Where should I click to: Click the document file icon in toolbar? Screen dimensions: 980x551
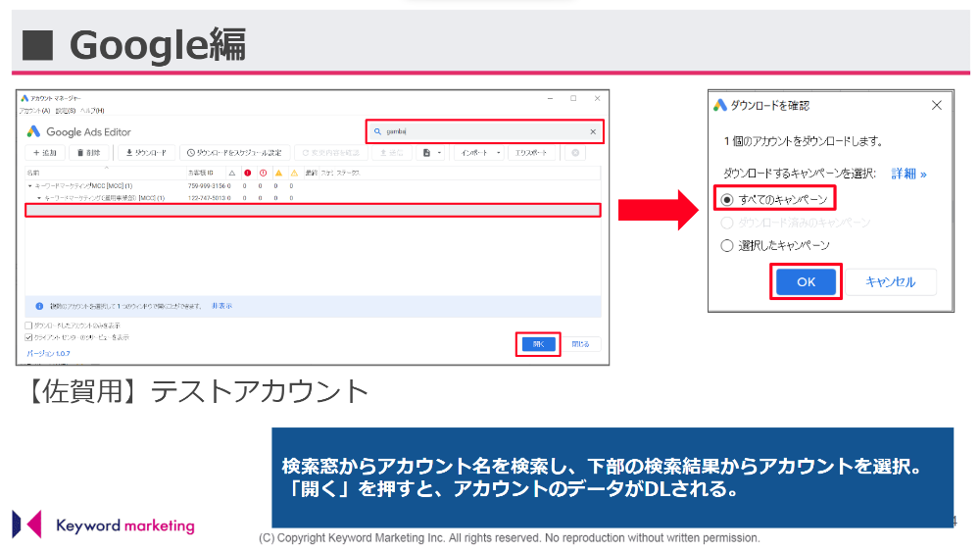click(x=427, y=153)
